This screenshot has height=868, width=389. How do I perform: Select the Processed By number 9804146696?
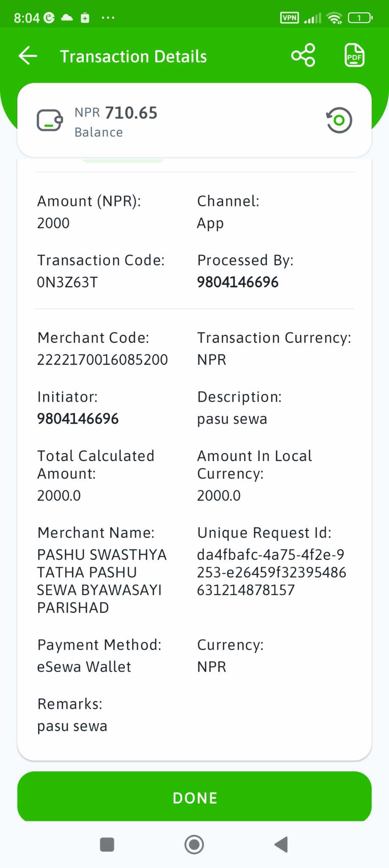tap(238, 282)
